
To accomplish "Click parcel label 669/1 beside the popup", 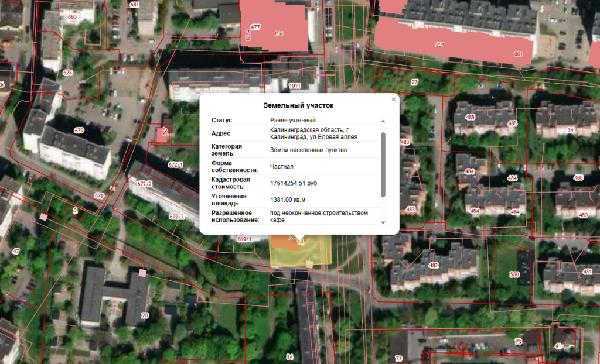I will pos(244,239).
